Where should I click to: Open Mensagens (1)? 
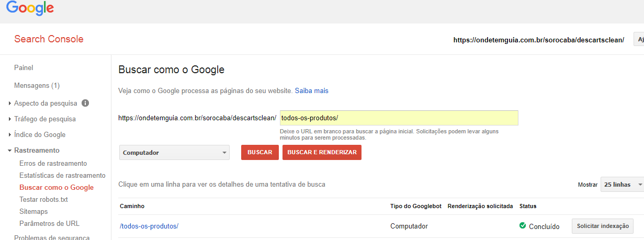(x=37, y=85)
